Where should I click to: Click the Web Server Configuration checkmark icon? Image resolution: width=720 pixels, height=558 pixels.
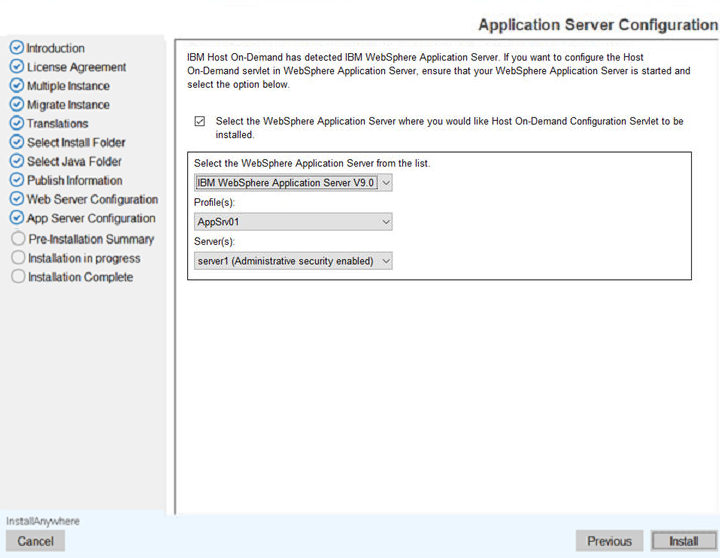pyautogui.click(x=17, y=199)
